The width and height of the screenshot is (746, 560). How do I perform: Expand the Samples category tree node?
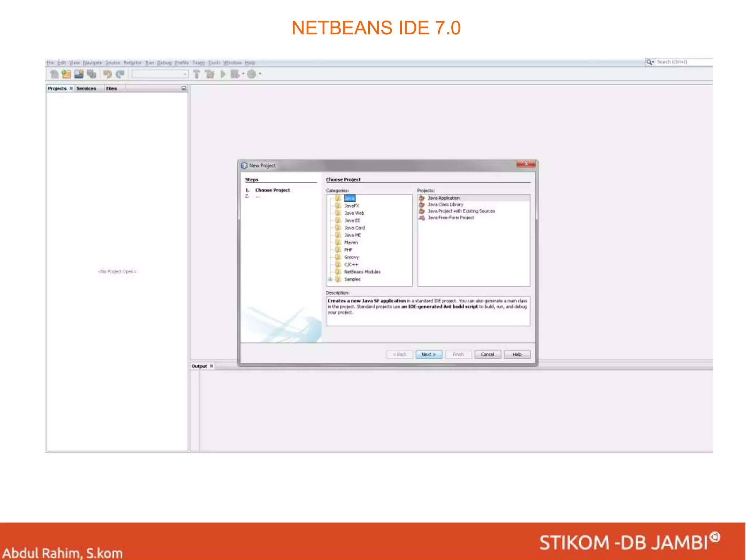330,279
